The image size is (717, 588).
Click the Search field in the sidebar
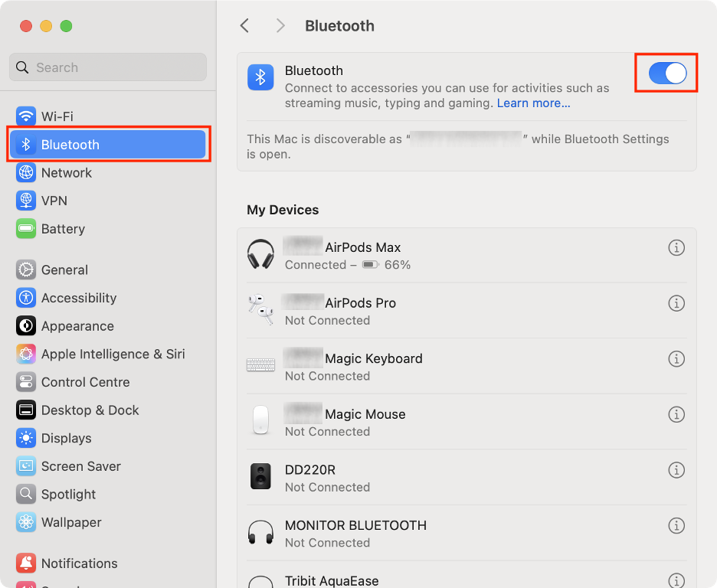107,67
